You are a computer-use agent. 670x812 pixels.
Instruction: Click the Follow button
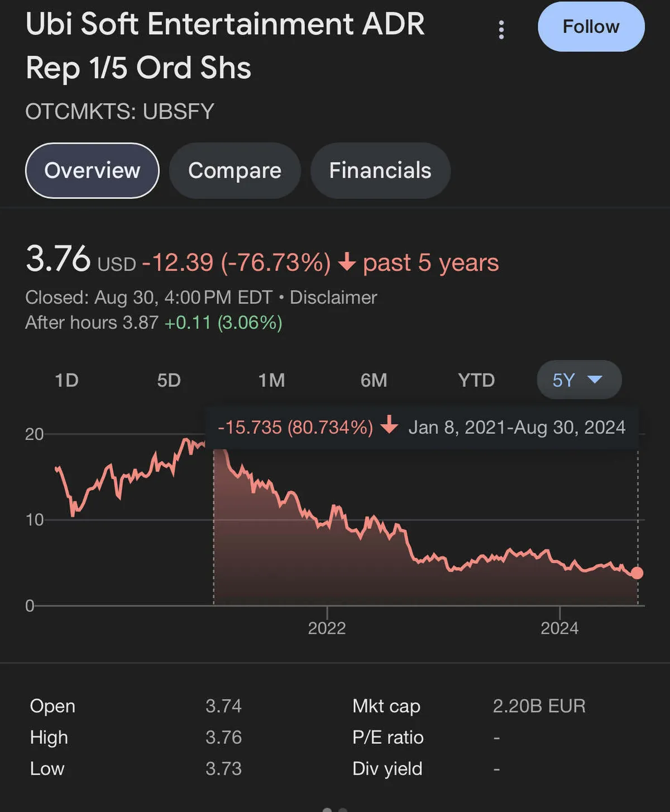point(591,27)
